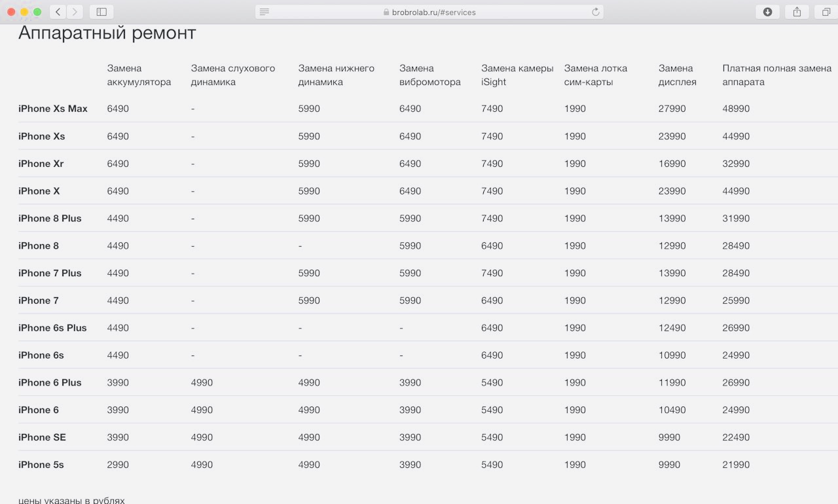838x504 pixels.
Task: Click 'Замена вибромотора' column header
Action: 430,75
